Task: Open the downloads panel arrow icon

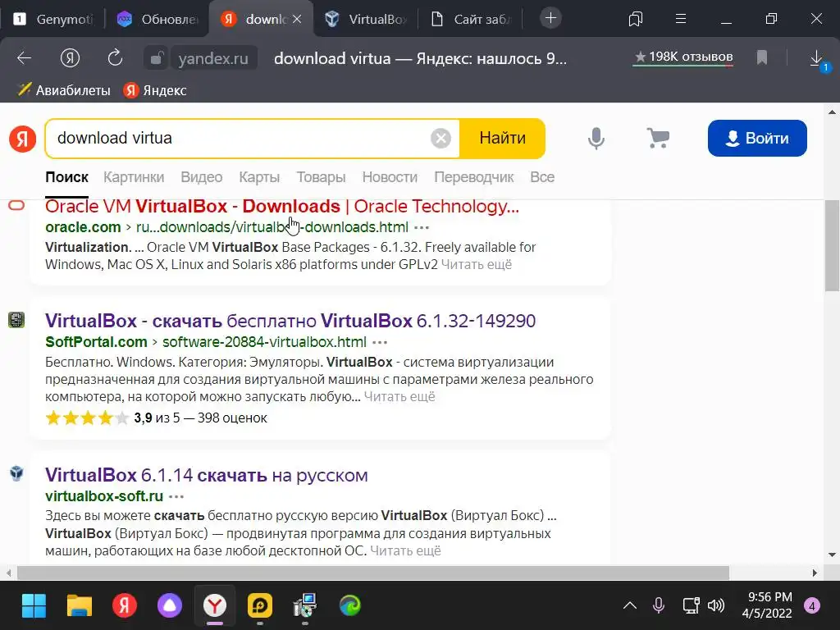Action: click(x=816, y=58)
